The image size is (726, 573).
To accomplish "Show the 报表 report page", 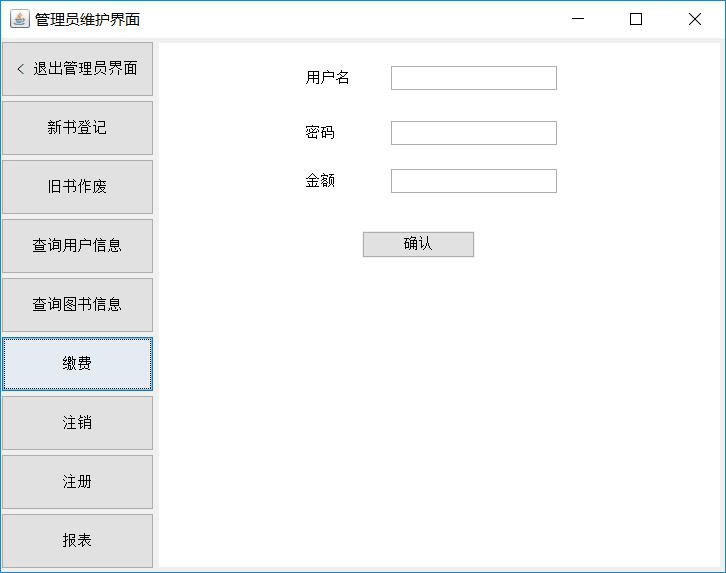I will 77,541.
